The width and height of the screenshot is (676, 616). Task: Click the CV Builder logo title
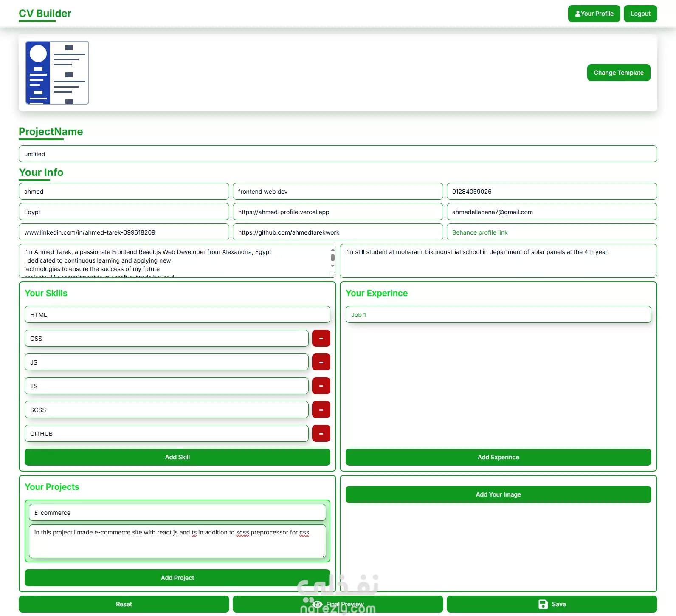45,14
